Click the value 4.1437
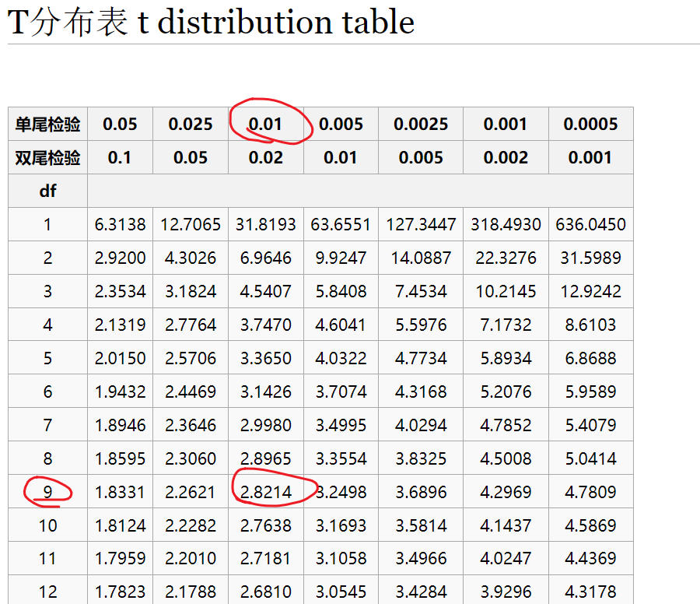This screenshot has width=700, height=604. (x=506, y=525)
